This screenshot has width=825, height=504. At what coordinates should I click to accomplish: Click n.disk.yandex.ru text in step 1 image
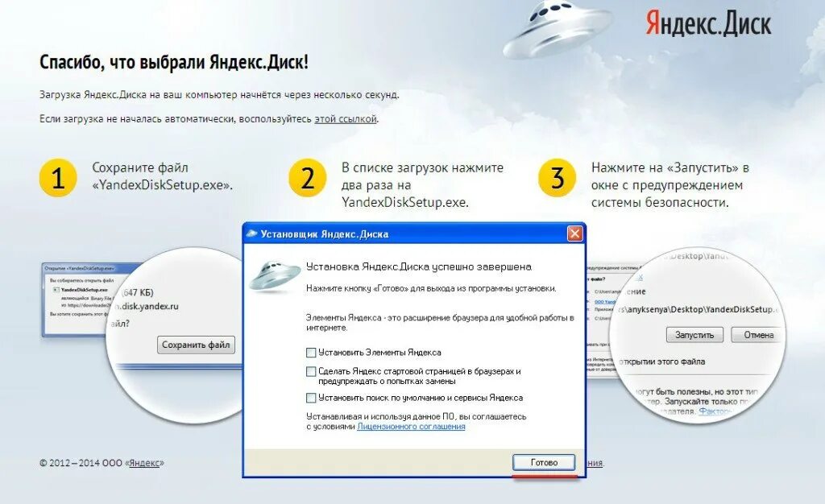[x=147, y=306]
